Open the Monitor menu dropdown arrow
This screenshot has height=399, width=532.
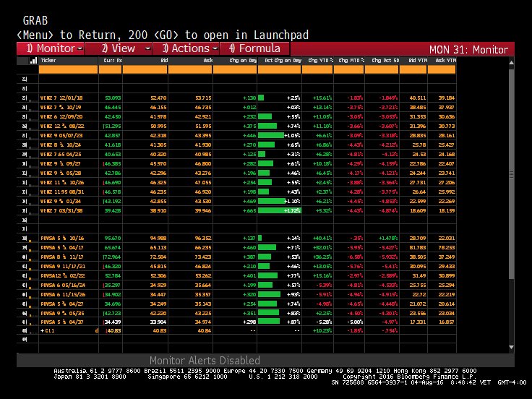(80, 49)
